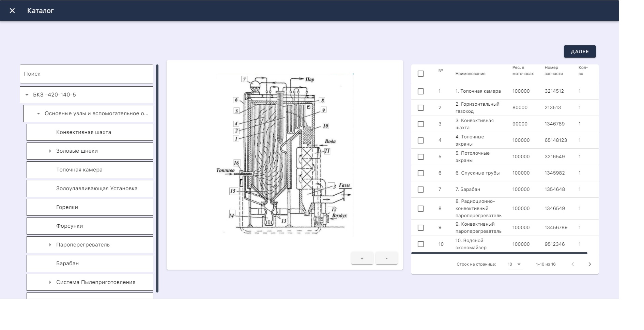The width and height of the screenshot is (644, 330).
Task: Expand the Система Пылеприготовления node
Action: tap(50, 282)
